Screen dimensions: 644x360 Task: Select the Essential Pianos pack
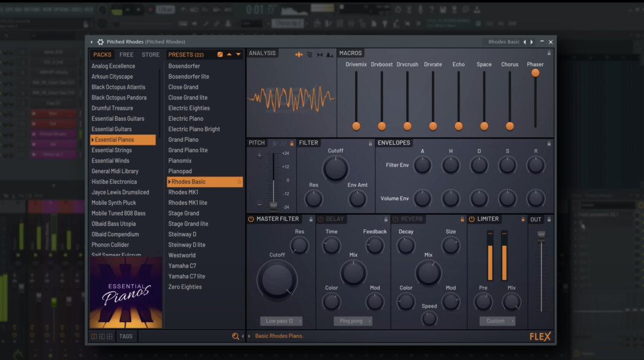[x=123, y=140]
